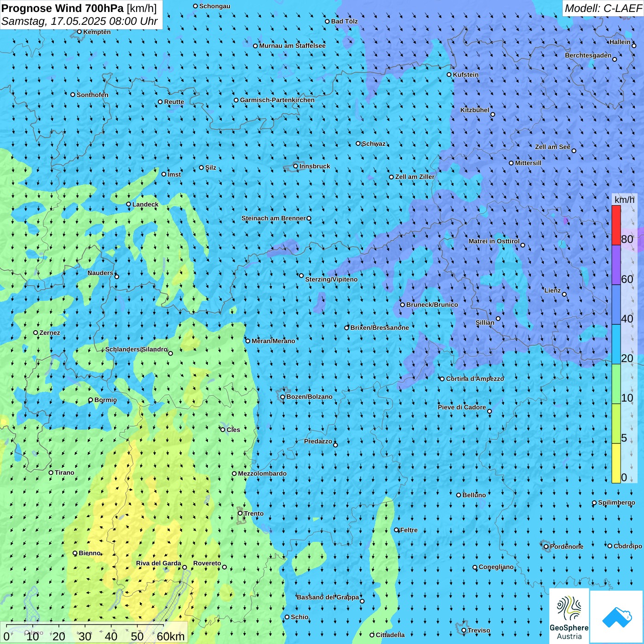
Task: Click the 'Conegliano' label
Action: [x=496, y=567]
